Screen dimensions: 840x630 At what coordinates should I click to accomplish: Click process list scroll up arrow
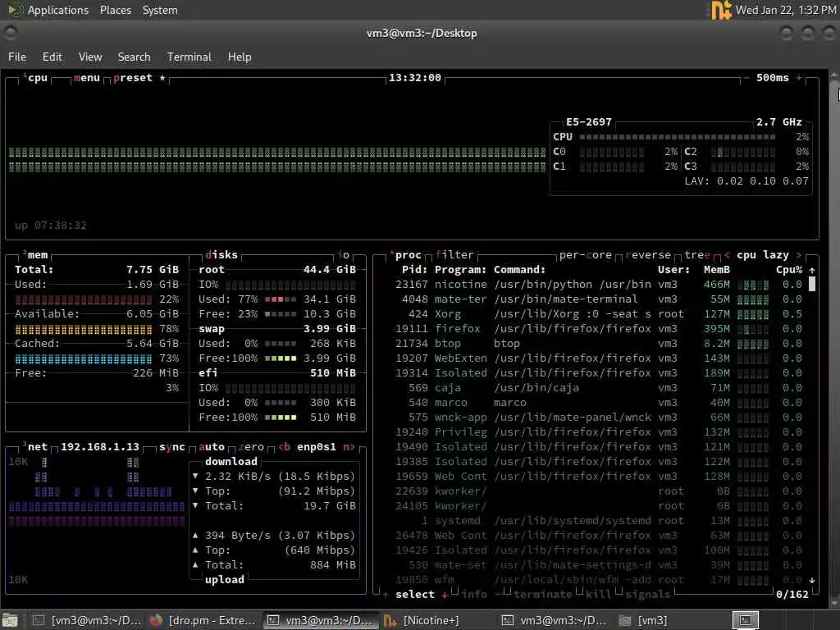812,270
